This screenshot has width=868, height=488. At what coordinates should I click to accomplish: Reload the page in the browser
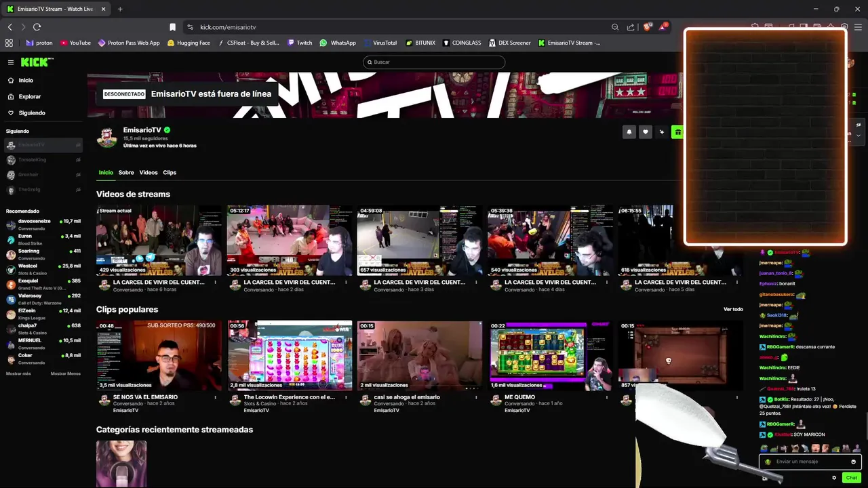pos(37,27)
